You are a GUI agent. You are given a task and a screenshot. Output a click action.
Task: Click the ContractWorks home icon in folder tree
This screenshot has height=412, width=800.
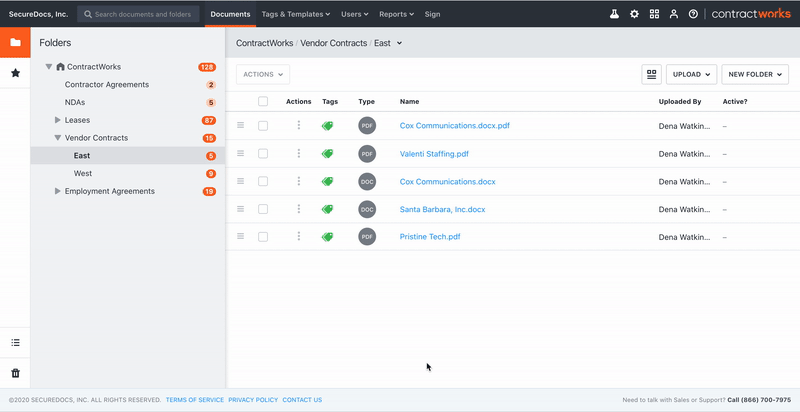(x=61, y=67)
